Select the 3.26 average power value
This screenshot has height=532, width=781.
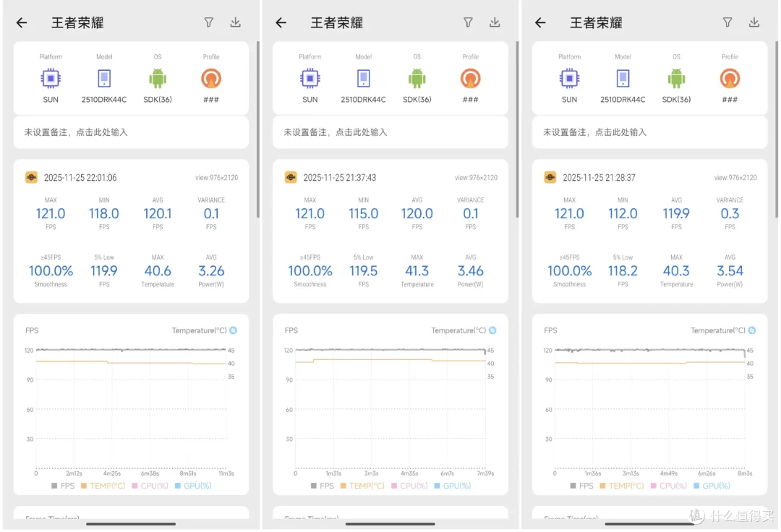tap(211, 271)
